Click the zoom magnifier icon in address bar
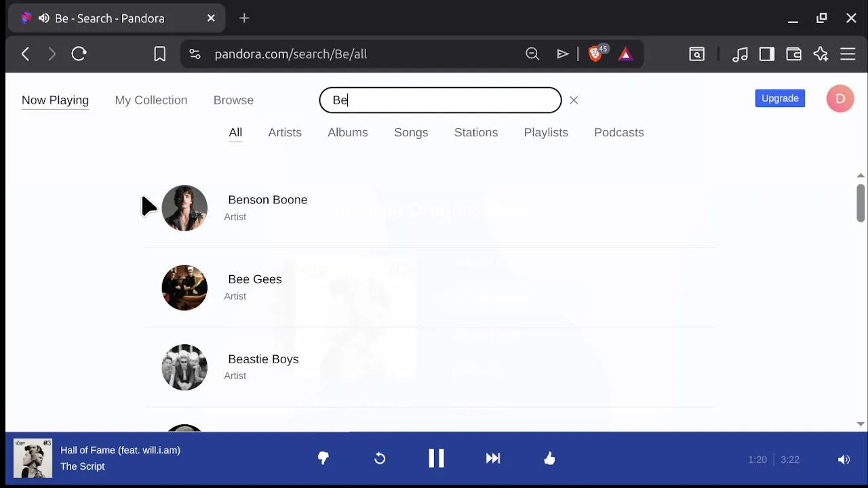 (x=532, y=54)
